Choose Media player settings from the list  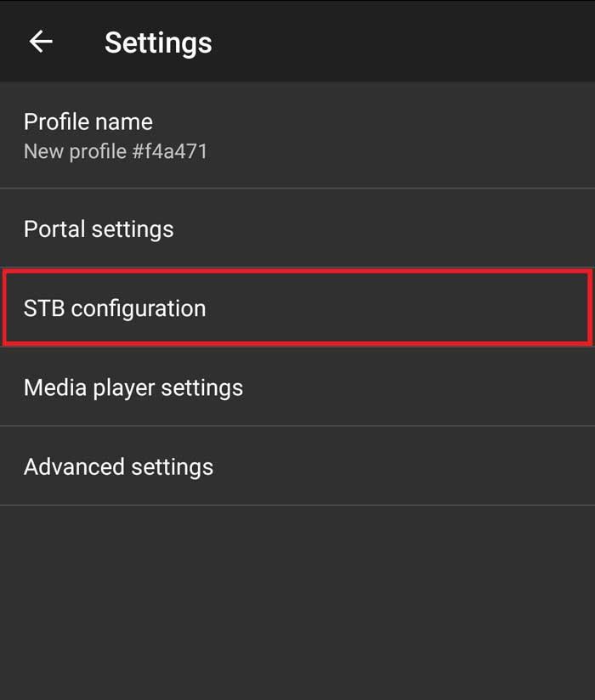point(297,387)
